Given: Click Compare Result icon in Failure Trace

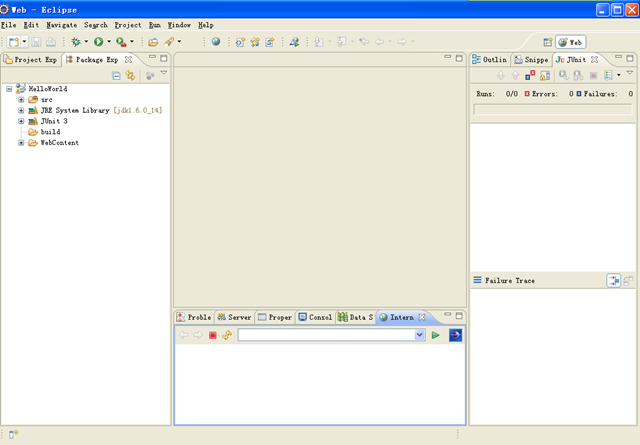Looking at the screenshot, I should pyautogui.click(x=628, y=280).
